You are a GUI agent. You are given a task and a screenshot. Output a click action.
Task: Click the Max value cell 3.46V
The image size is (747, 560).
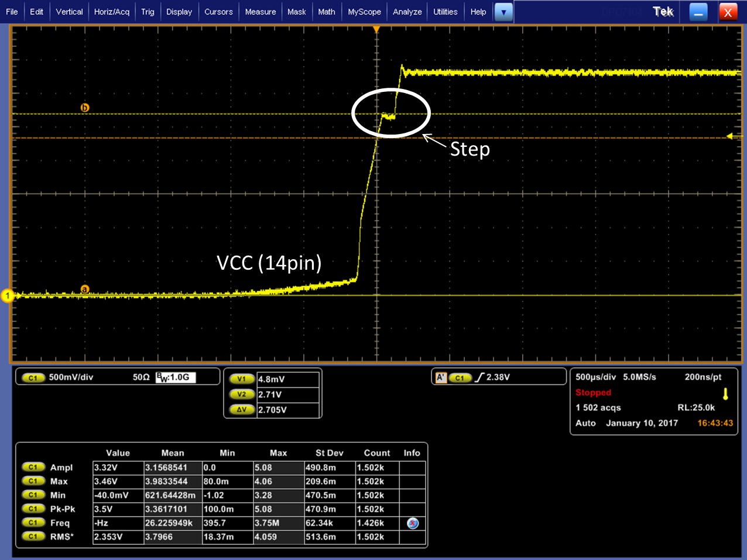pyautogui.click(x=118, y=482)
